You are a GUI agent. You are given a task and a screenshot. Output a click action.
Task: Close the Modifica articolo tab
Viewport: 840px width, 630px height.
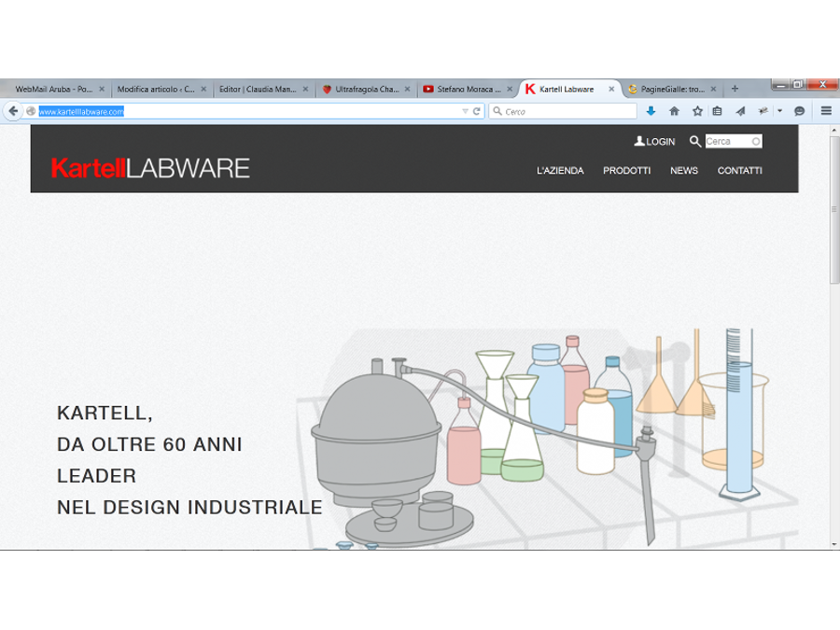203,89
